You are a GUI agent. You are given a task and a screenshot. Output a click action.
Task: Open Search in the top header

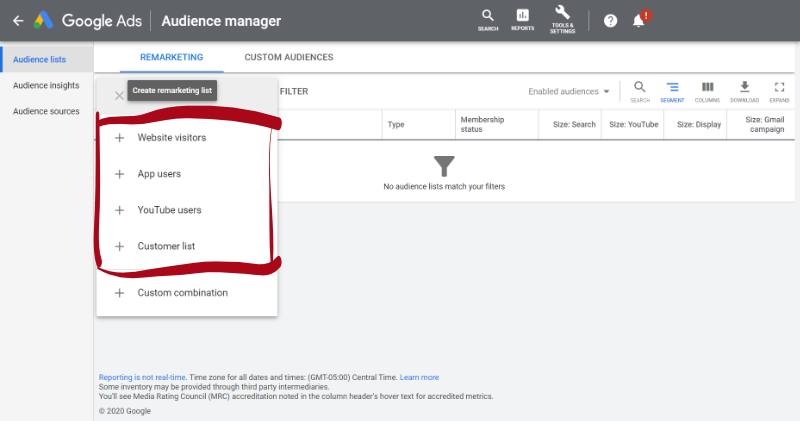point(488,20)
